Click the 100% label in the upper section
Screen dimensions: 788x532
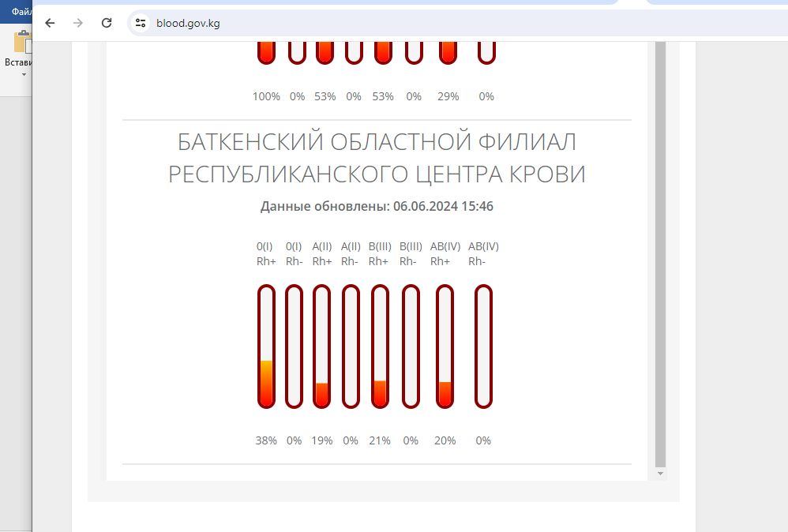click(x=266, y=96)
